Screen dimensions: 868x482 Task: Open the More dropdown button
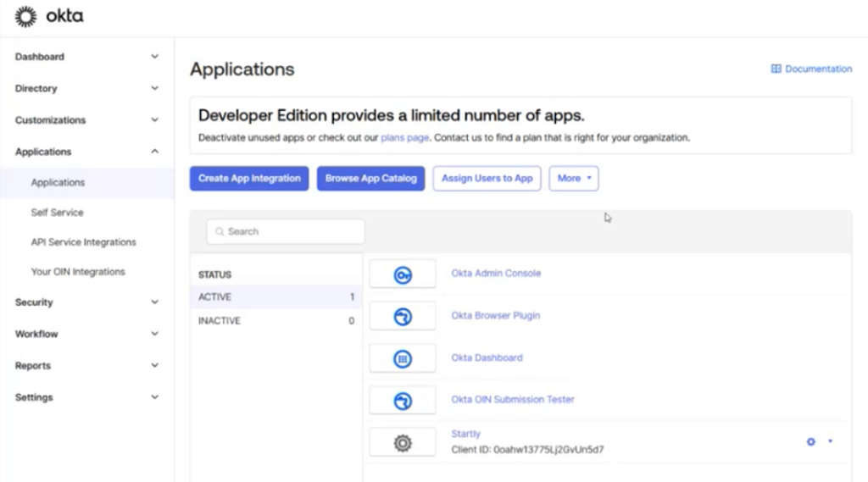574,178
